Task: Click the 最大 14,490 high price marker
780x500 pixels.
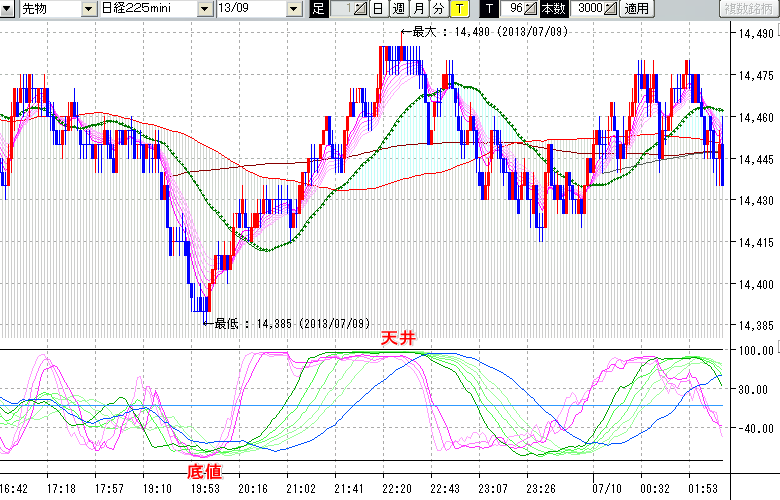Action: (x=484, y=32)
